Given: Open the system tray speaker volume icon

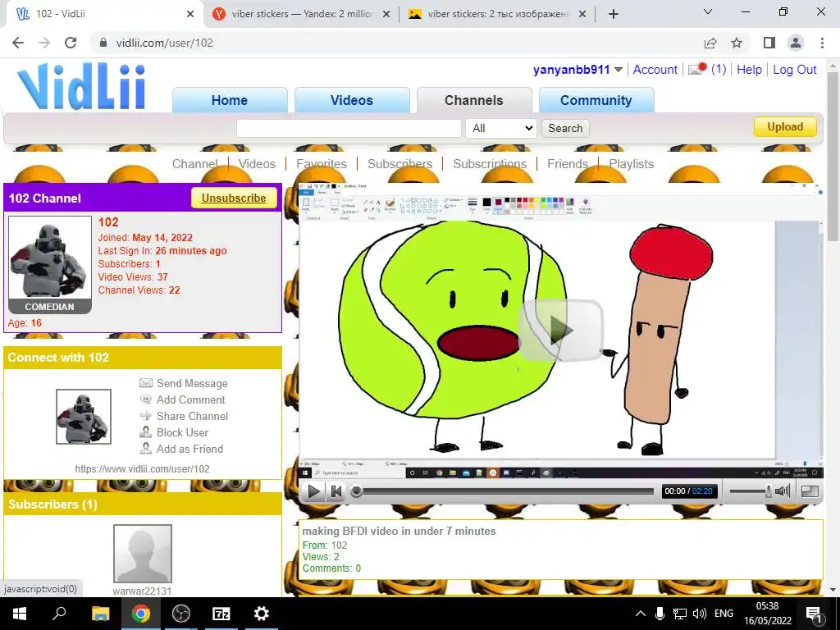Looking at the screenshot, I should [x=699, y=614].
